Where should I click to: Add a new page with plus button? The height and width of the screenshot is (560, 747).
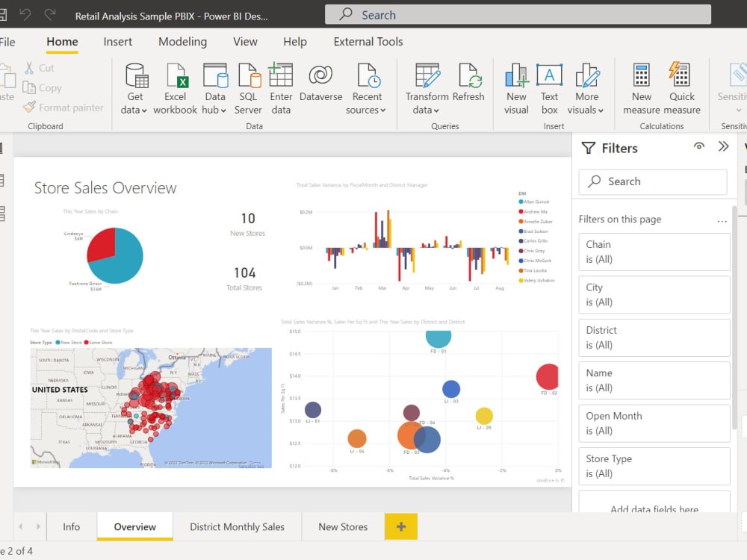401,526
